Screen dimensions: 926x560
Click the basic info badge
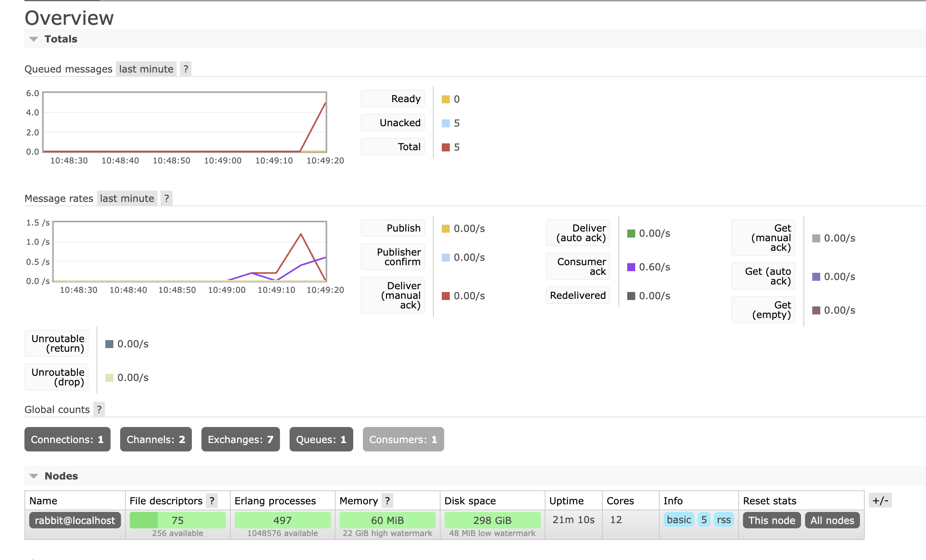coord(679,520)
